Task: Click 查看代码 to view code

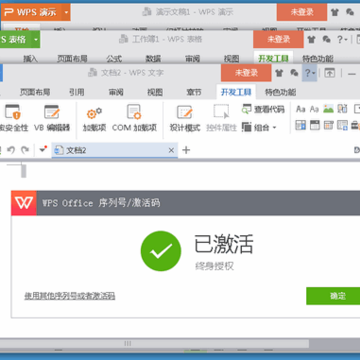Action: tap(263, 109)
